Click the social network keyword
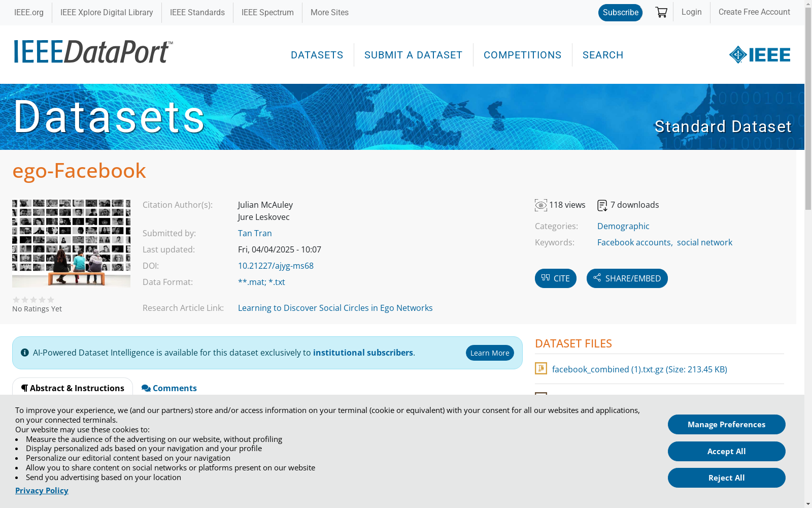 click(x=704, y=242)
